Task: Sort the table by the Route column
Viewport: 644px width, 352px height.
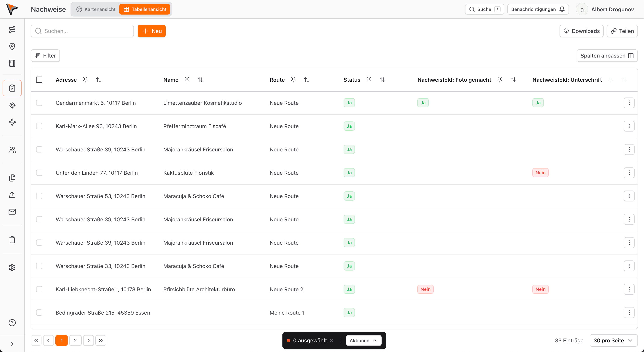Action: [307, 80]
